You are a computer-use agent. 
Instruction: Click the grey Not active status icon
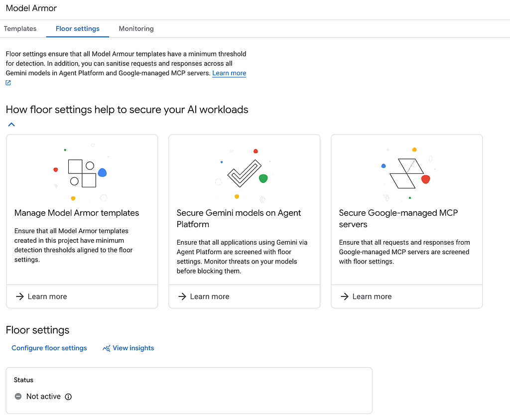18,396
